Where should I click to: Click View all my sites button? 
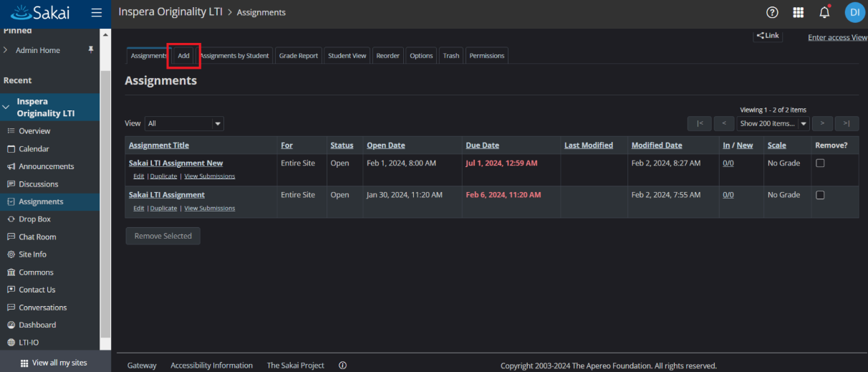54,363
